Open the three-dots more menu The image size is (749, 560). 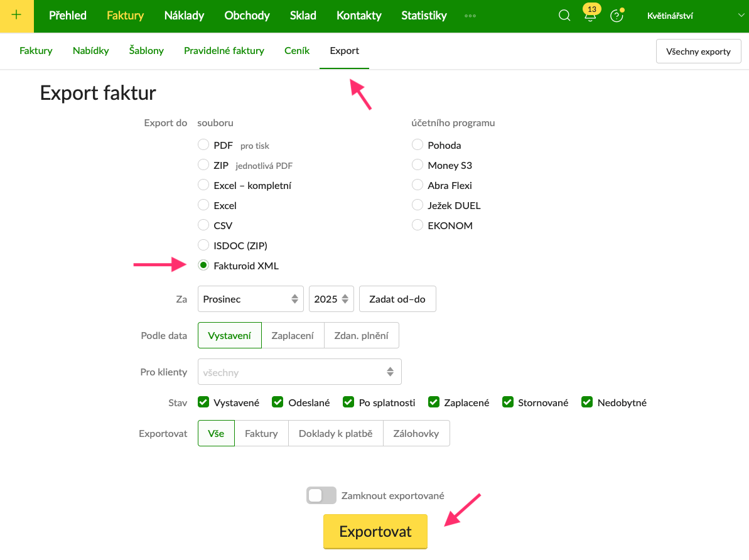coord(470,16)
